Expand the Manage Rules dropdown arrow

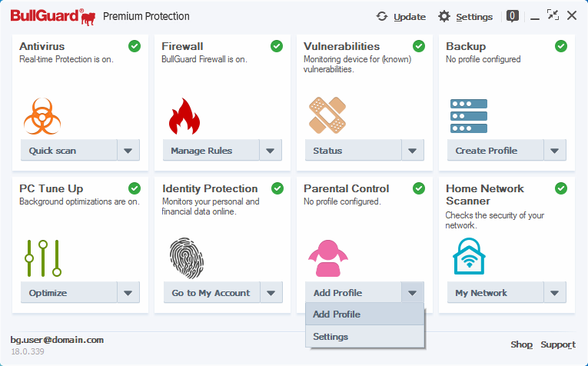271,151
